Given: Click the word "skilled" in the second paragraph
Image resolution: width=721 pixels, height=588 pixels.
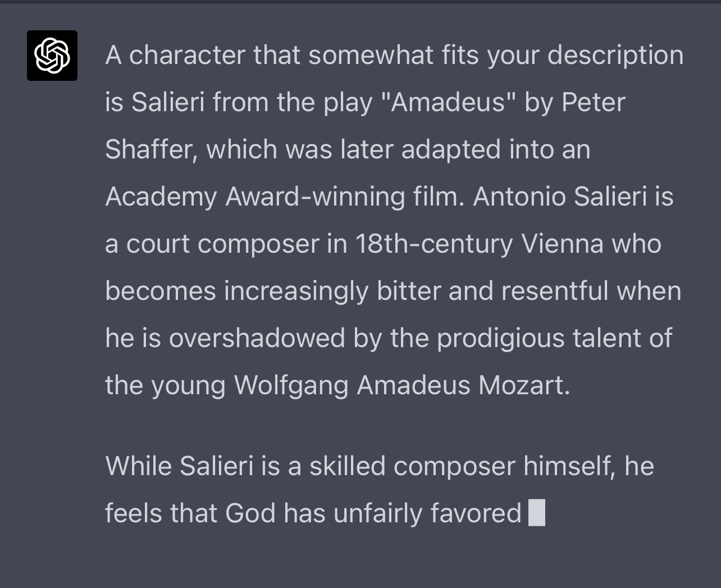Looking at the screenshot, I should point(342,467).
